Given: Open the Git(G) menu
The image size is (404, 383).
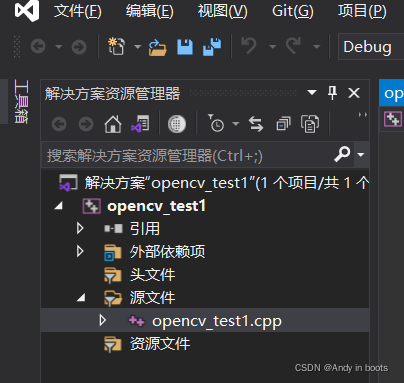Looking at the screenshot, I should pyautogui.click(x=292, y=11).
